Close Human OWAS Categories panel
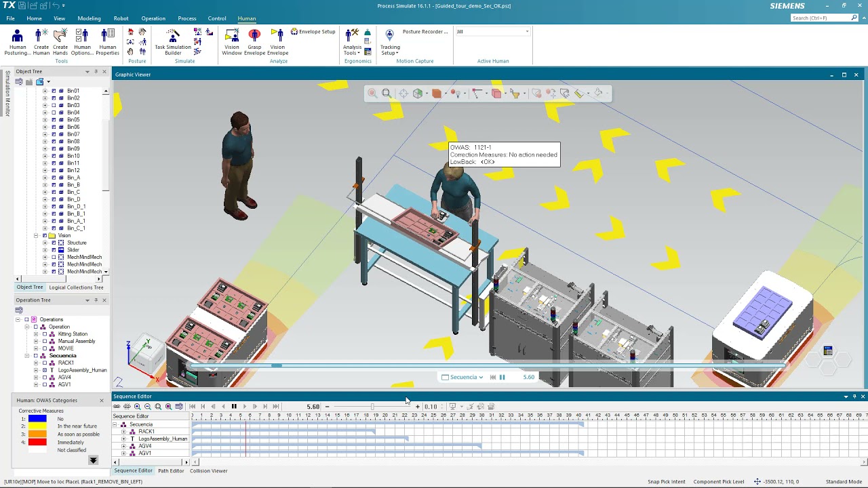The height and width of the screenshot is (488, 868). pos(102,401)
